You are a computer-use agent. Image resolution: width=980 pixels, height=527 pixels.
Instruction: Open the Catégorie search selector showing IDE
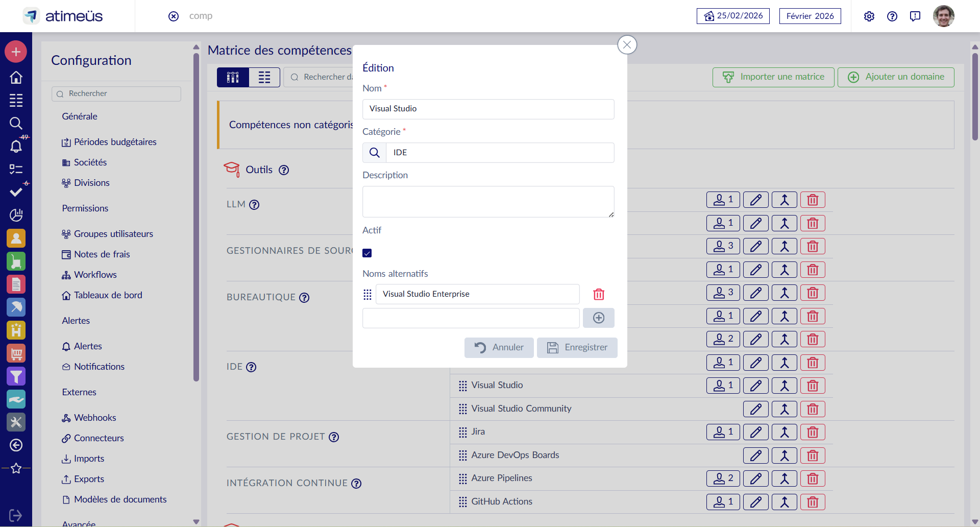coord(488,153)
